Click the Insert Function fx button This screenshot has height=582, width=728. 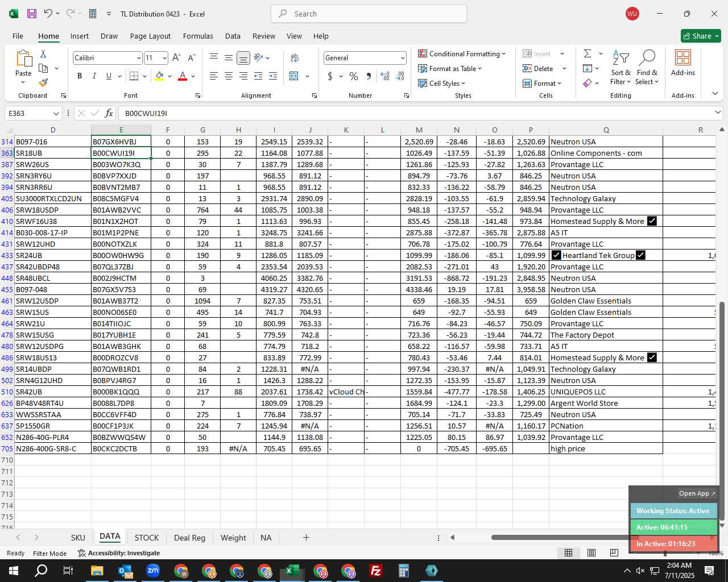click(x=109, y=113)
